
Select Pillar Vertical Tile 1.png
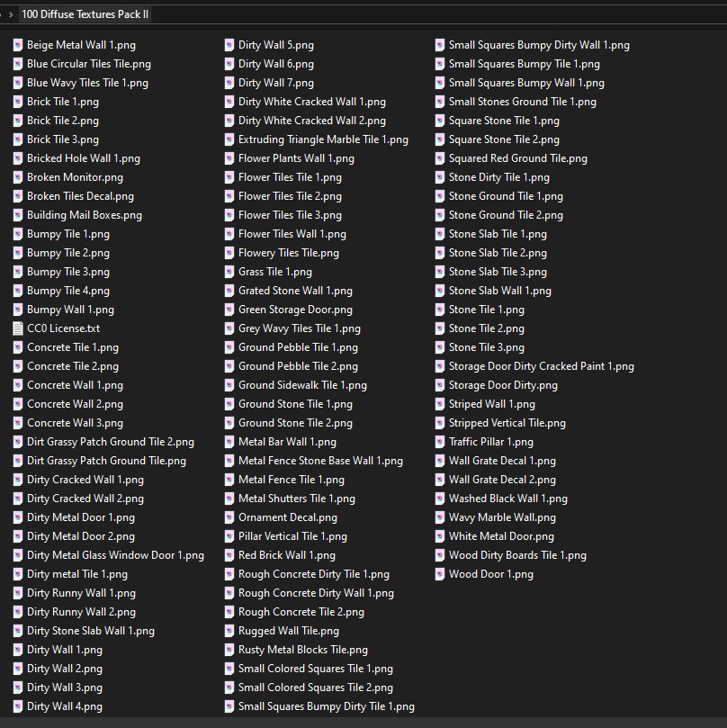292,536
